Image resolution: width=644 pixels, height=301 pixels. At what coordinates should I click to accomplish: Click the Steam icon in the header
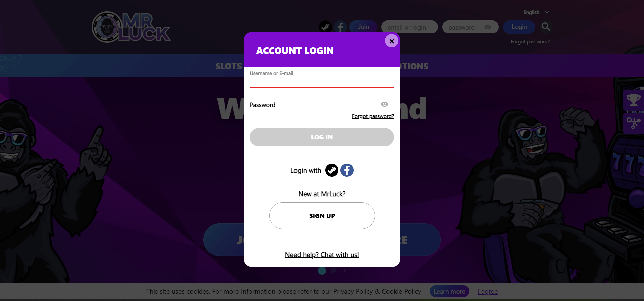325,27
